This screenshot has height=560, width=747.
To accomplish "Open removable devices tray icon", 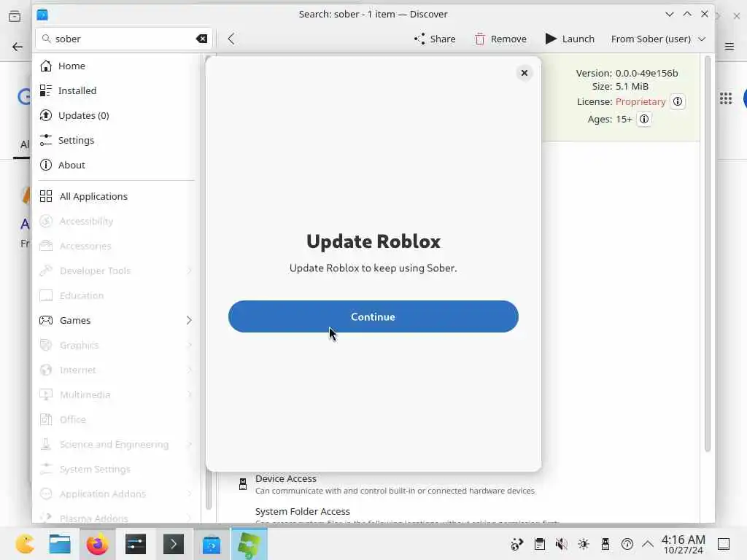I will 605,544.
